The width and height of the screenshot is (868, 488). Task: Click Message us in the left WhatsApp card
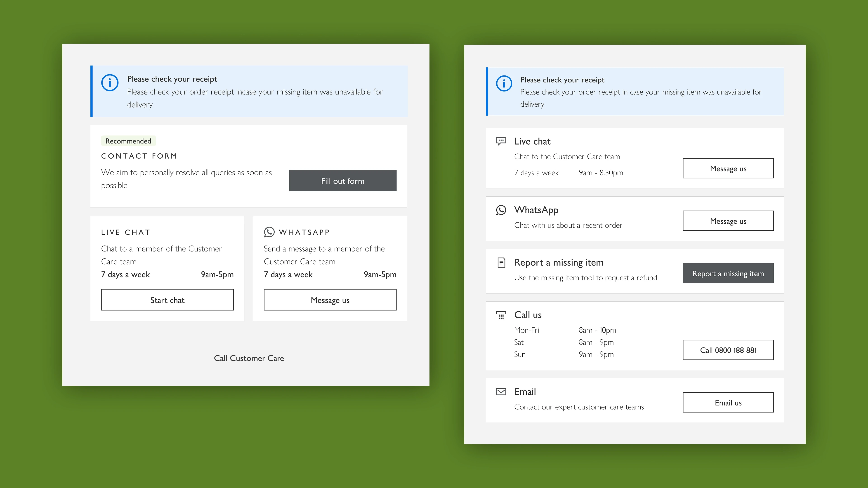(330, 300)
